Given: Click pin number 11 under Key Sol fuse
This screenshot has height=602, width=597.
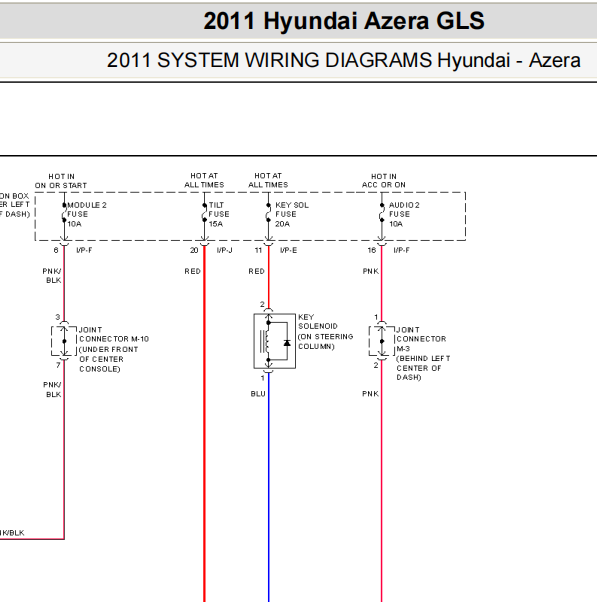Looking at the screenshot, I should click(x=258, y=250).
